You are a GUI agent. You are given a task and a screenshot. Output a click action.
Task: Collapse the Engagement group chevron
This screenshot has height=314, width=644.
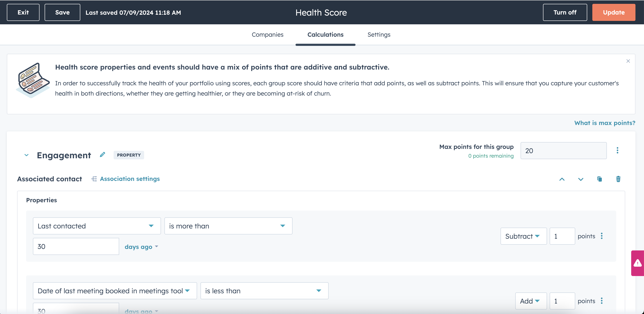pyautogui.click(x=26, y=155)
